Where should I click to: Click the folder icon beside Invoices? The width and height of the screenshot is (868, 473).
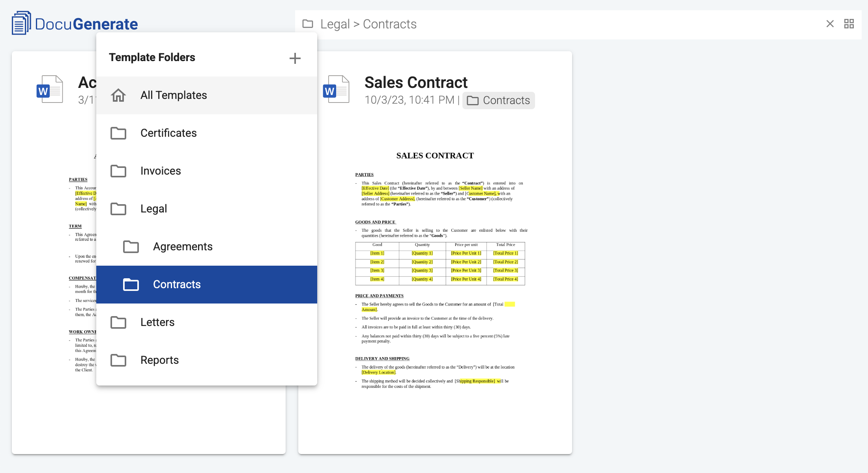point(118,171)
